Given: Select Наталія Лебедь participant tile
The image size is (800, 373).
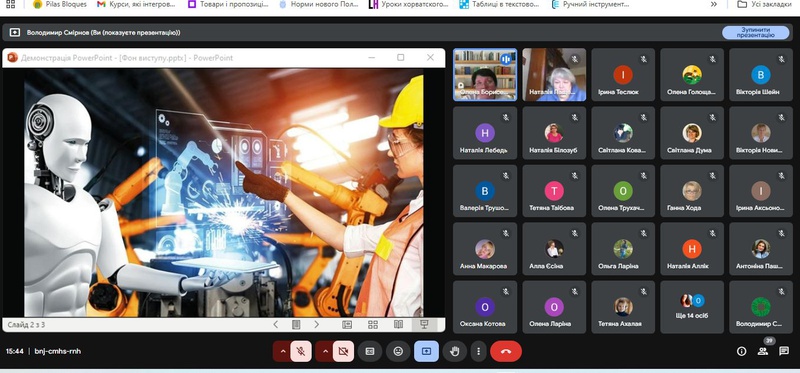Looking at the screenshot, I should pyautogui.click(x=485, y=133).
